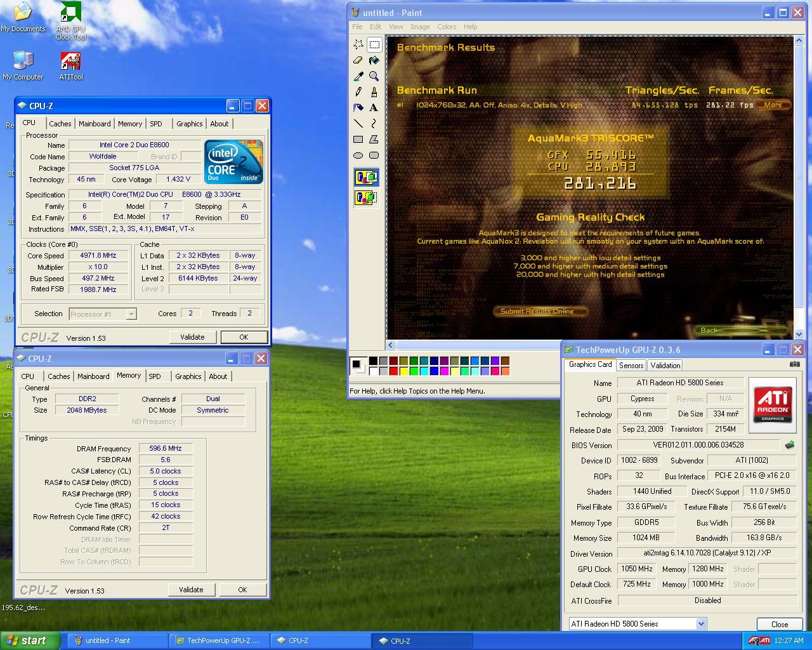This screenshot has height=650, width=812.
Task: Click the taskbar clock showing 12:27 AM
Action: pyautogui.click(x=789, y=640)
